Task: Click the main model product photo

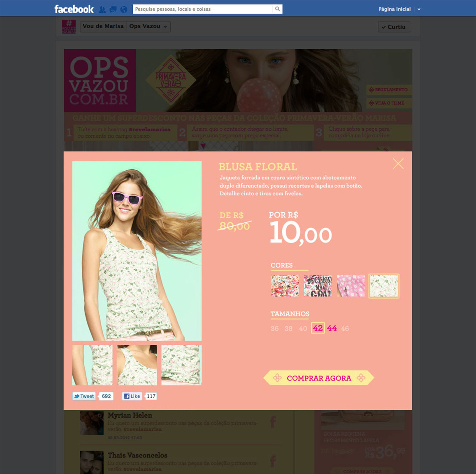Action: [137, 251]
